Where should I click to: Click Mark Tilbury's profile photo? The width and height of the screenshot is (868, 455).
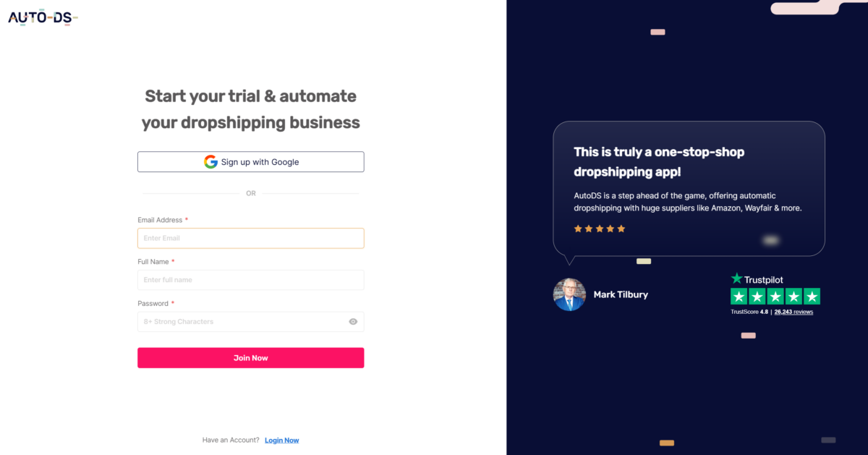click(x=569, y=294)
